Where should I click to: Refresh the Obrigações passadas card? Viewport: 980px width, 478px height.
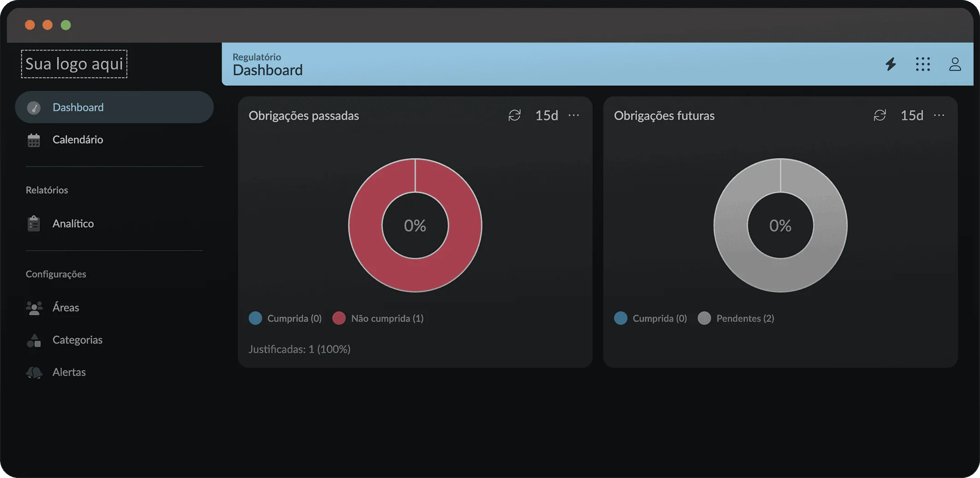[514, 115]
